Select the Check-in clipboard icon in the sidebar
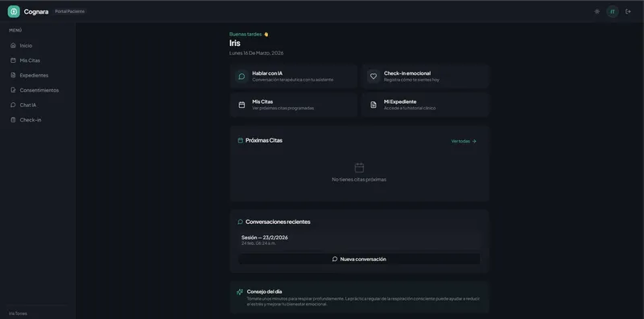The width and height of the screenshot is (644, 319). [x=13, y=120]
